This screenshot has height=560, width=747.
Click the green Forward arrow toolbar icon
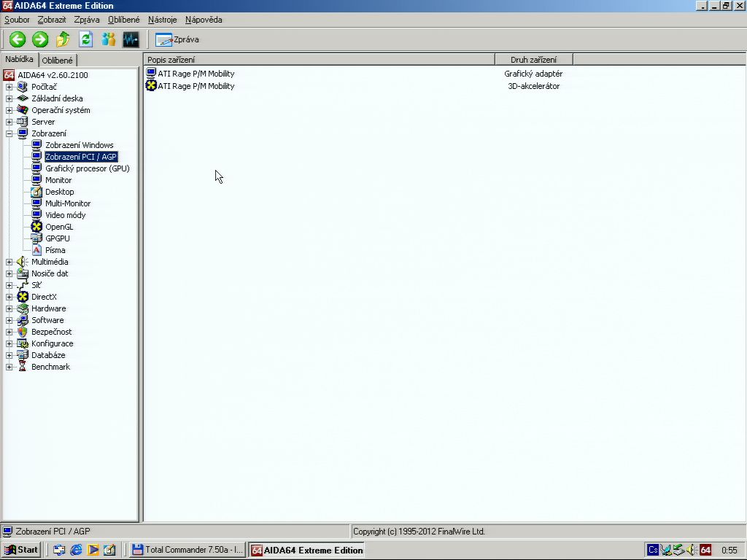(x=40, y=39)
